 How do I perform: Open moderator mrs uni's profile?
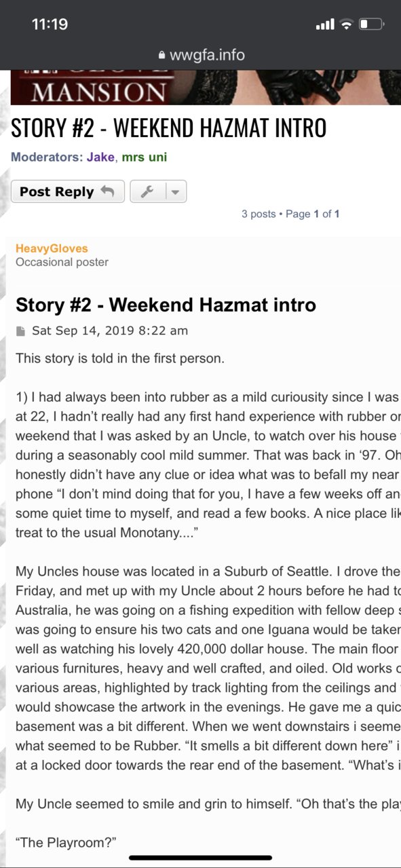[x=144, y=157]
